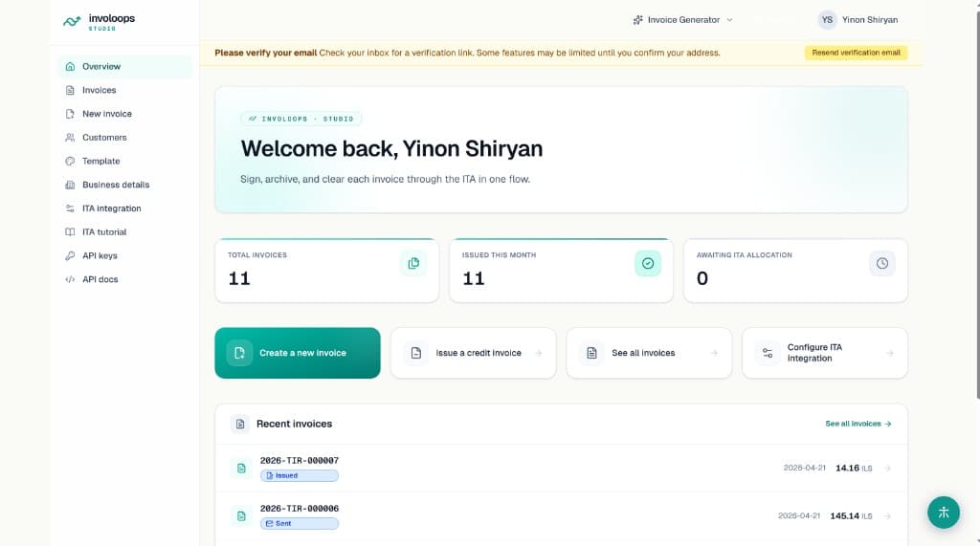Open Template in the sidebar
Image resolution: width=980 pixels, height=546 pixels.
[125, 162]
